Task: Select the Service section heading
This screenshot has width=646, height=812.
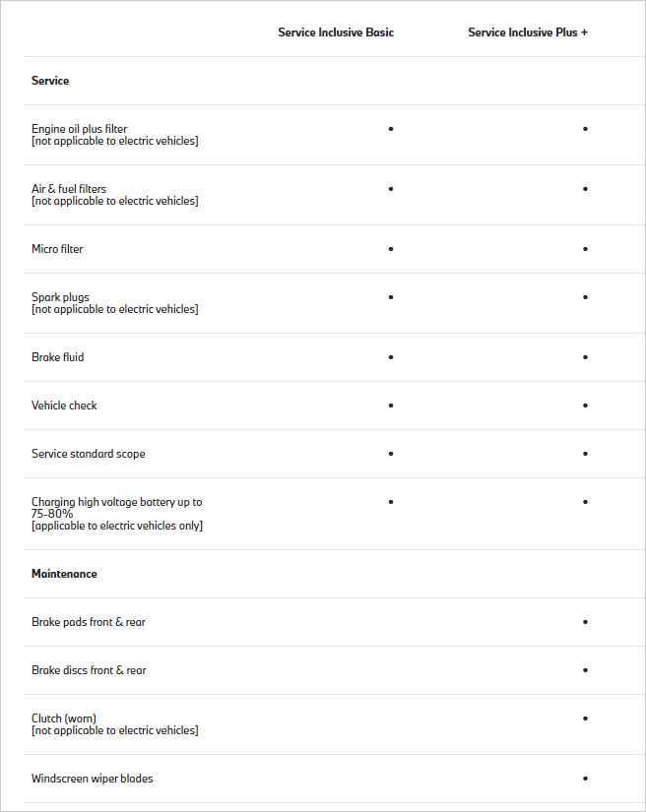Action: (x=50, y=81)
